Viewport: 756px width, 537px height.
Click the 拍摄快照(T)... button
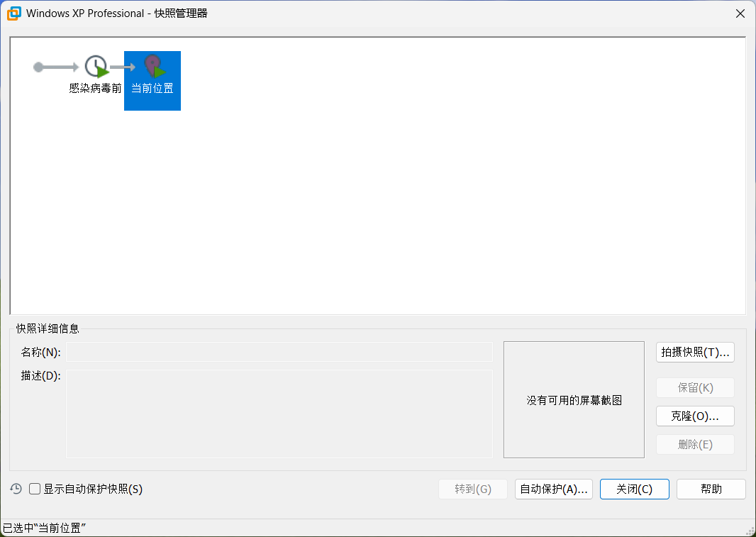click(x=695, y=353)
